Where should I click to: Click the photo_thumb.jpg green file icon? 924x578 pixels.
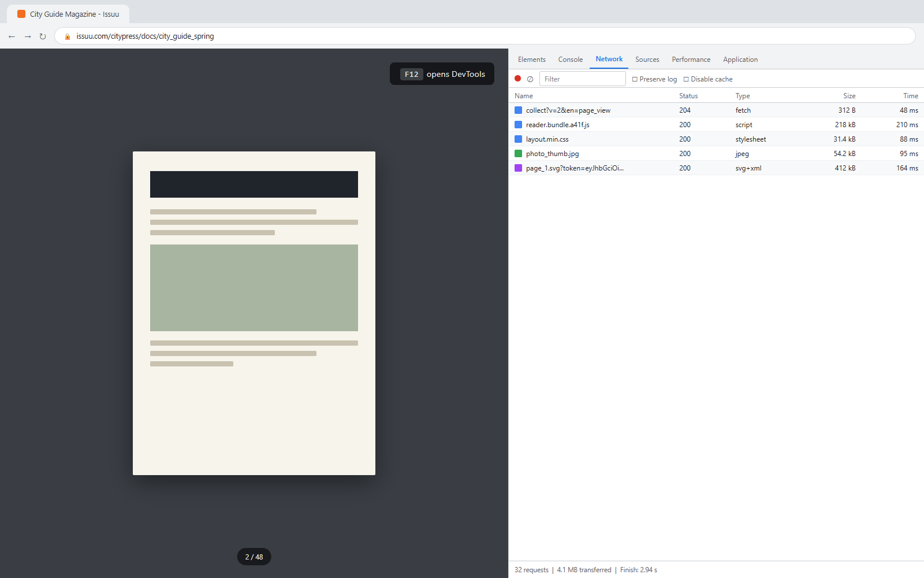pyautogui.click(x=518, y=154)
